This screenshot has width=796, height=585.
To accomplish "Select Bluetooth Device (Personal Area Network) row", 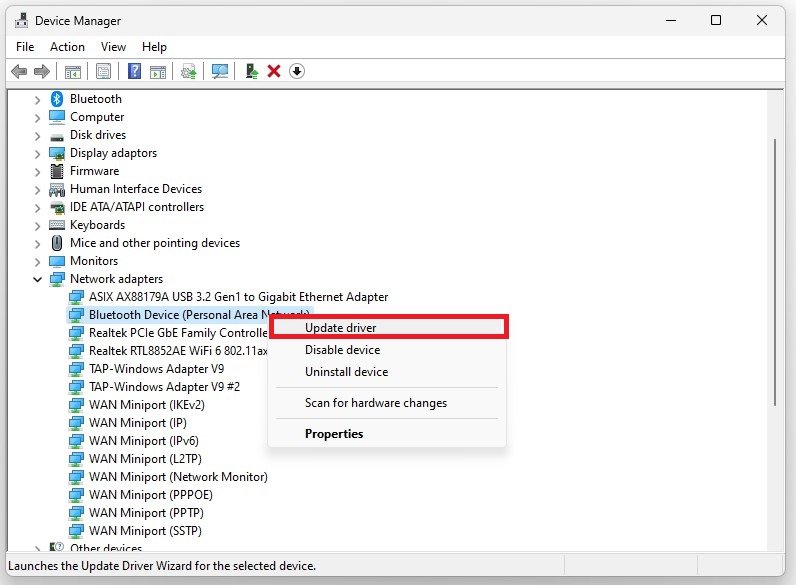I will [190, 315].
